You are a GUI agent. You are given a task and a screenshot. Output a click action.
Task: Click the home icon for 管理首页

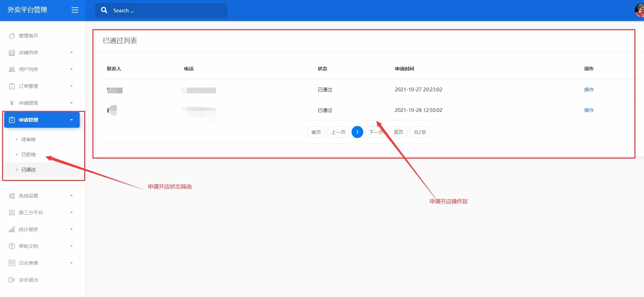tap(12, 36)
